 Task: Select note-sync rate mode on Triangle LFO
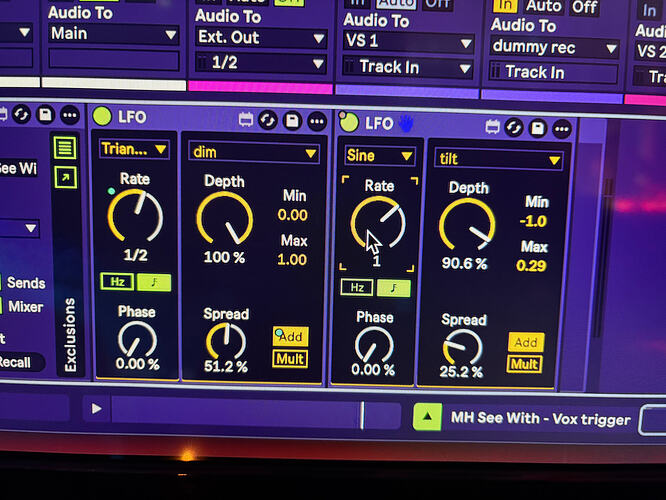(x=154, y=282)
